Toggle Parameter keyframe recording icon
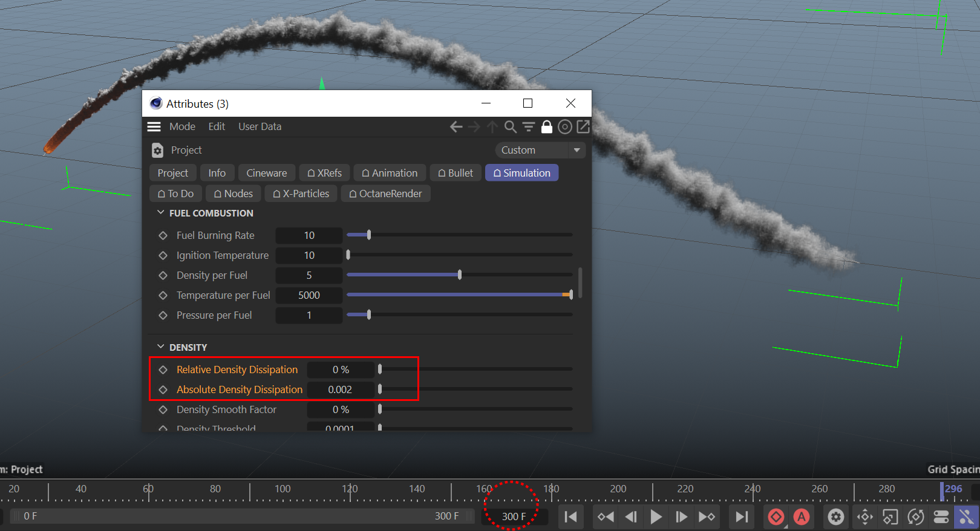This screenshot has height=531, width=980. tap(941, 516)
